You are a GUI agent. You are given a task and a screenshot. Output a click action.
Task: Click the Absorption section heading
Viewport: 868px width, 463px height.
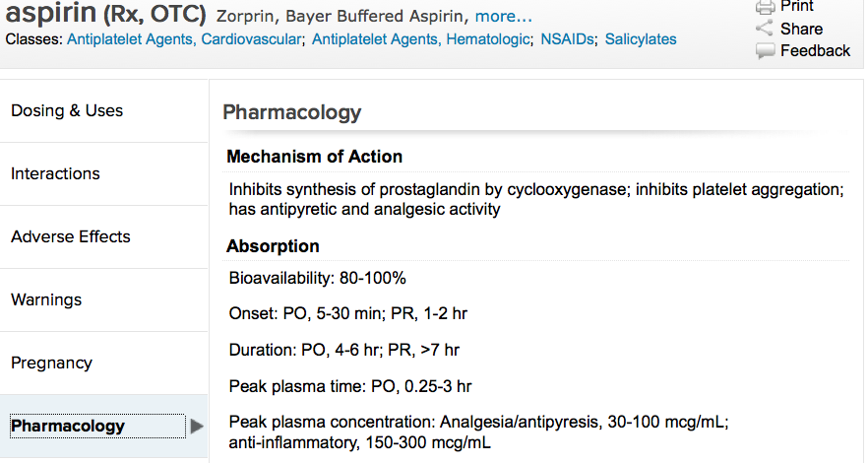tap(273, 246)
